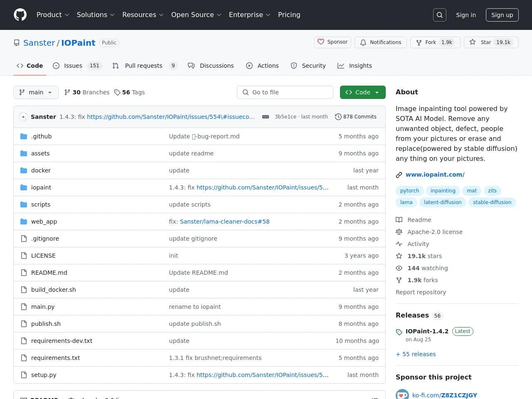This screenshot has width=532, height=399.
Task: Switch to the Issues tab
Action: pyautogui.click(x=73, y=66)
